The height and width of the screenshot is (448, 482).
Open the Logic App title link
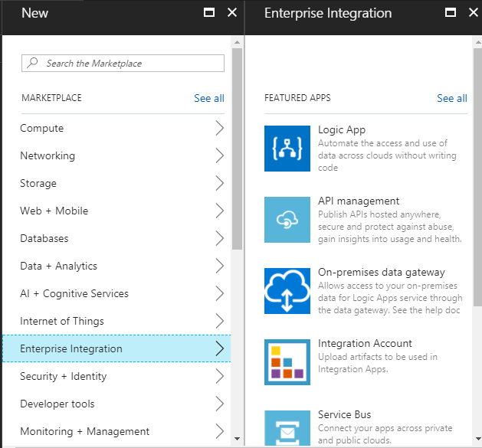click(342, 130)
